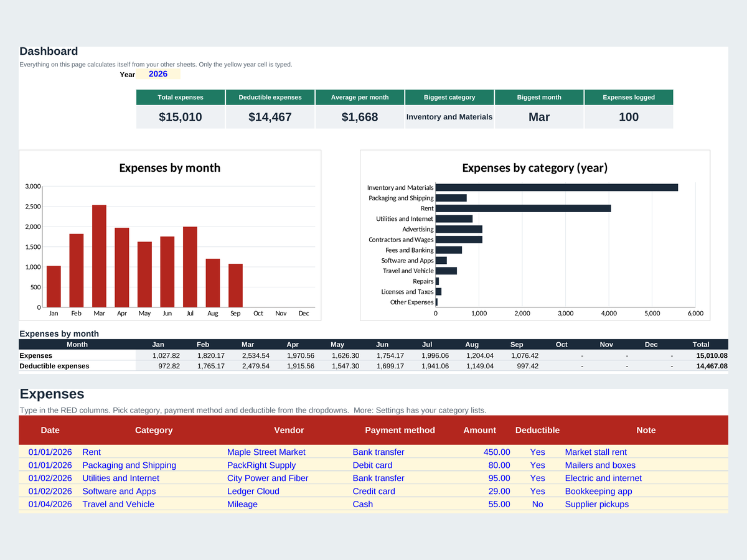Select note cell Mailers and boxes

(x=646, y=465)
